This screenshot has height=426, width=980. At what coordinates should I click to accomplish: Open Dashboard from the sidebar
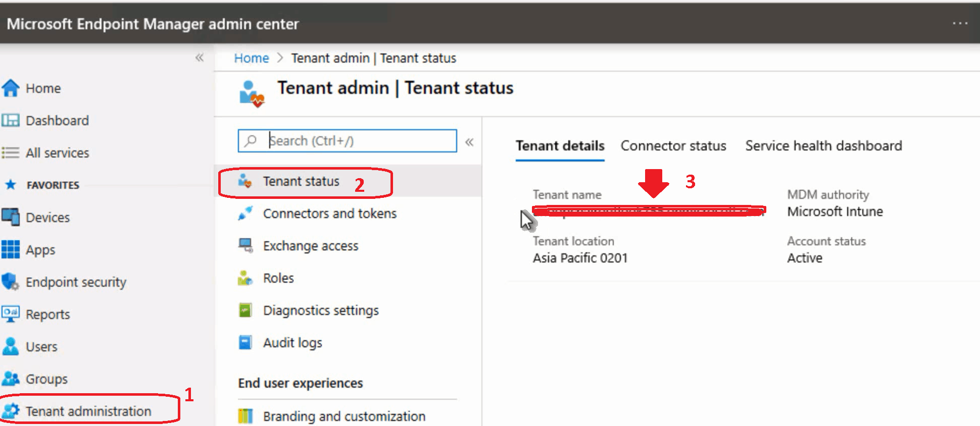[57, 121]
